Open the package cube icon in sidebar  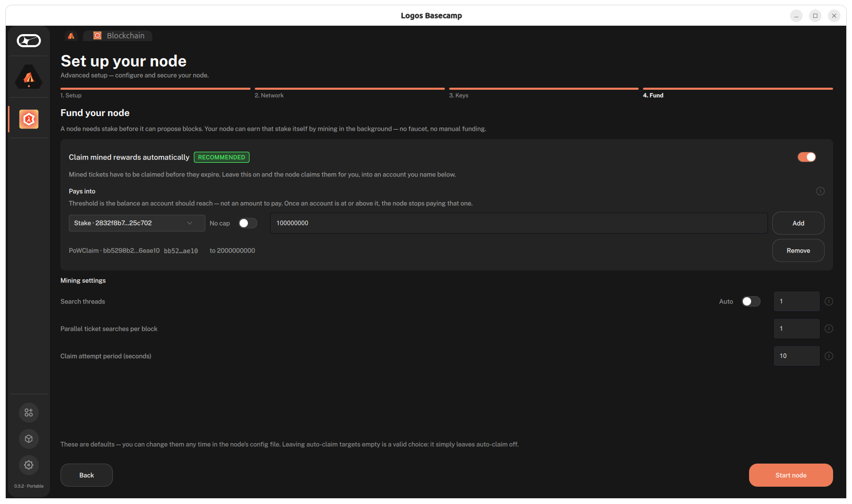[x=29, y=439]
